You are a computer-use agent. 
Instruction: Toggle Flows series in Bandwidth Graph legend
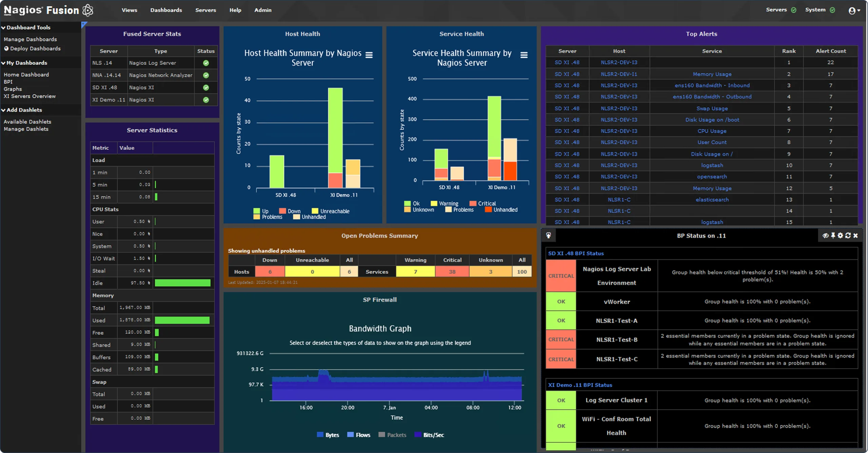(x=359, y=435)
